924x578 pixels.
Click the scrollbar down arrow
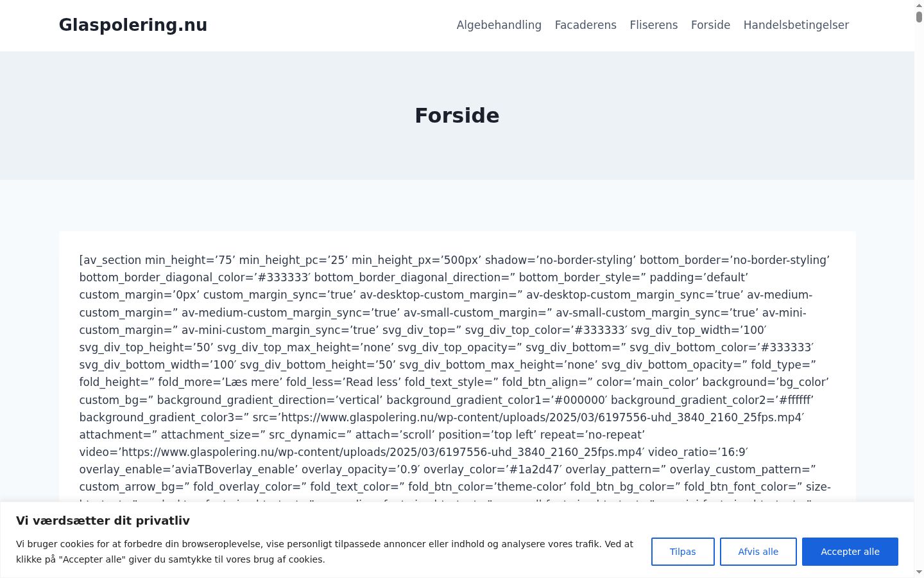tap(919, 572)
